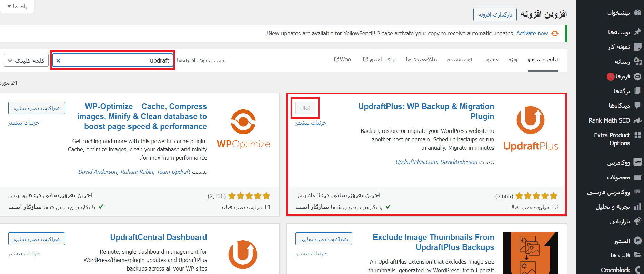Click Install Now for Exclude Image Thumbnails
644x274 pixels.
point(324,239)
